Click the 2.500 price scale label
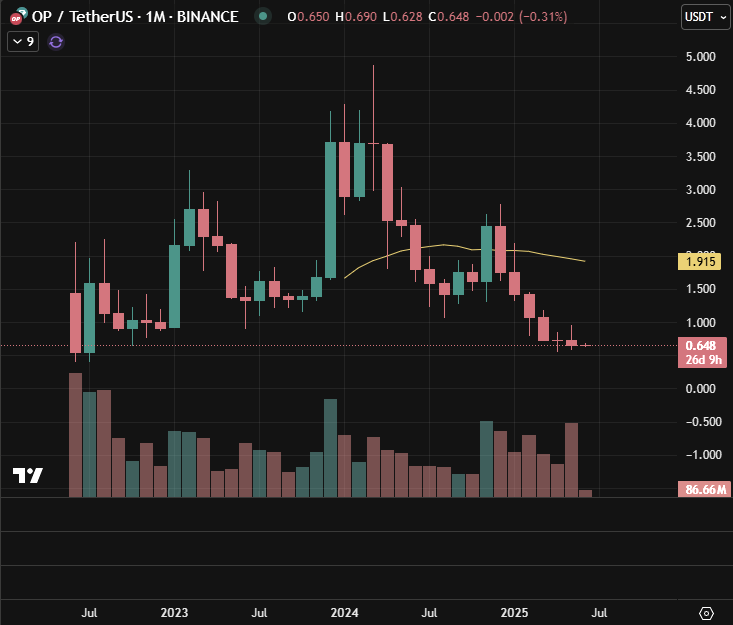 (700, 223)
